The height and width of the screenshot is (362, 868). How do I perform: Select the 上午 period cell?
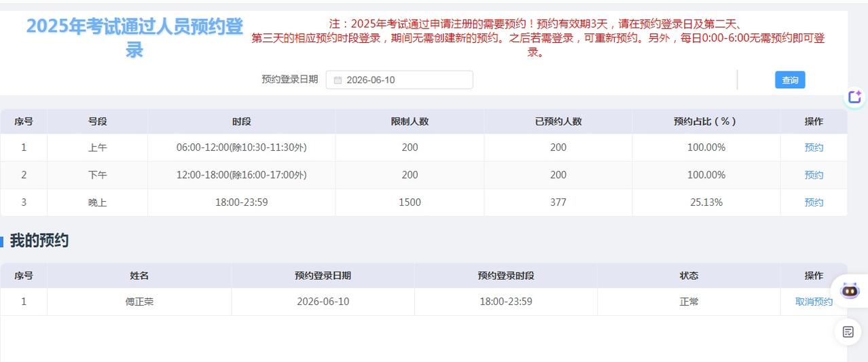[97, 147]
